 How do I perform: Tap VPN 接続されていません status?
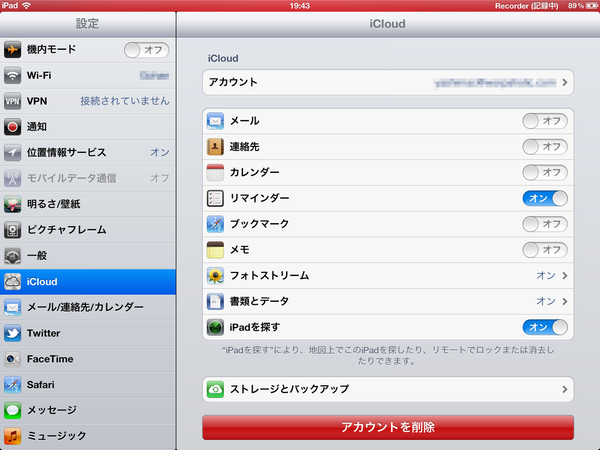125,101
